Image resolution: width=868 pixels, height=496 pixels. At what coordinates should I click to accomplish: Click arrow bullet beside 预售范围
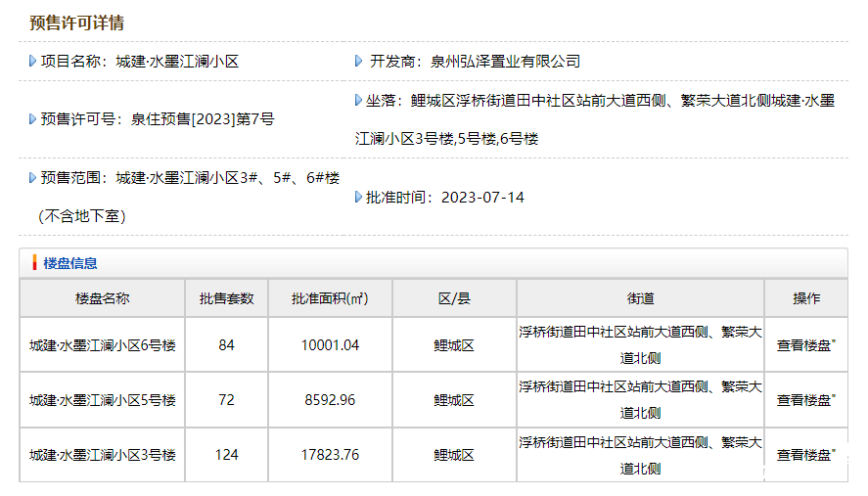tap(32, 178)
